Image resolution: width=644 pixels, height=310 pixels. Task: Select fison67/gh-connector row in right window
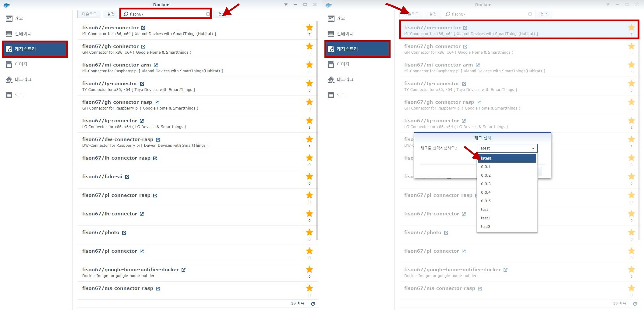tap(519, 49)
